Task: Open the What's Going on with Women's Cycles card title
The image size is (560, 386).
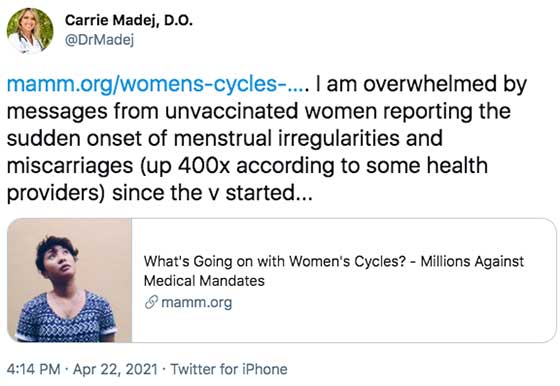Action: click(x=334, y=271)
